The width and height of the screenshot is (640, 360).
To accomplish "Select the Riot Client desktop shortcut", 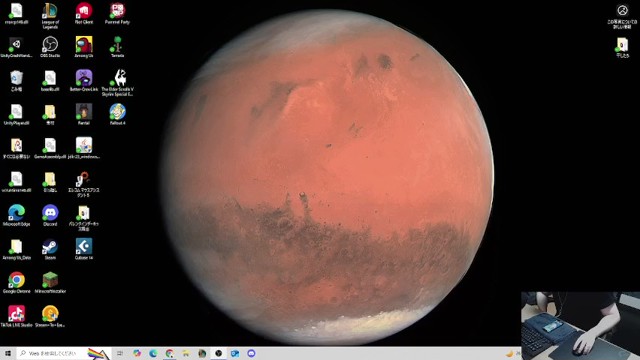I will click(84, 13).
